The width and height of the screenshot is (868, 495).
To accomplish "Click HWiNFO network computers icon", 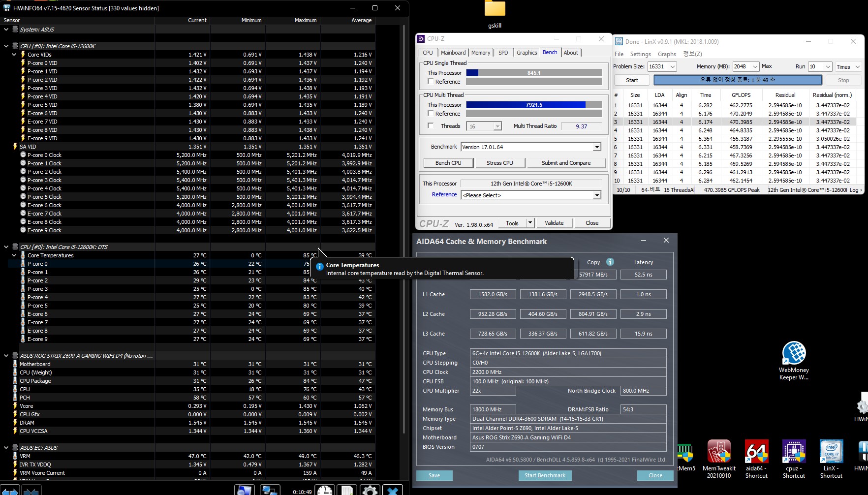I will pos(270,490).
